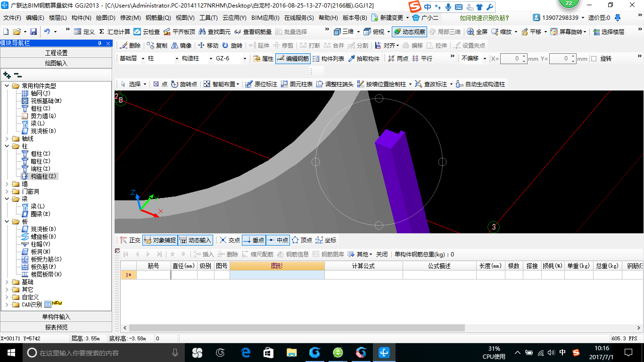
Task: Open File Explorer from Windows taskbar
Action: pos(291,353)
